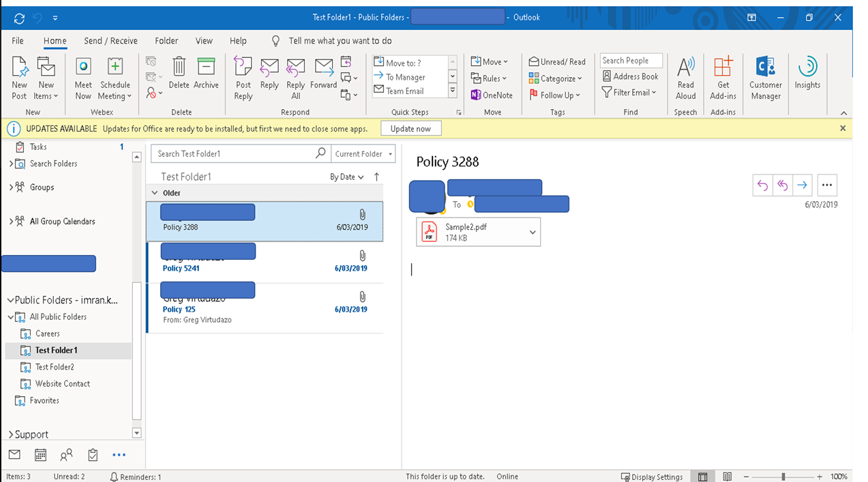The image size is (868, 482).
Task: Change sorting via the By Date dropdown
Action: 346,177
